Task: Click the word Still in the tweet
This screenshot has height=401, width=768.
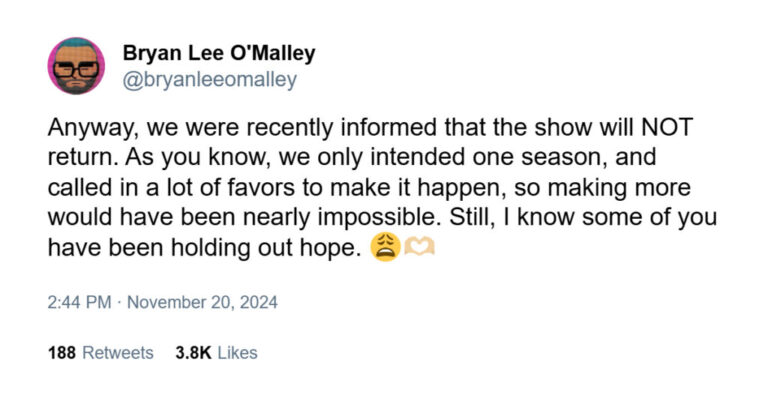Action: (461, 217)
